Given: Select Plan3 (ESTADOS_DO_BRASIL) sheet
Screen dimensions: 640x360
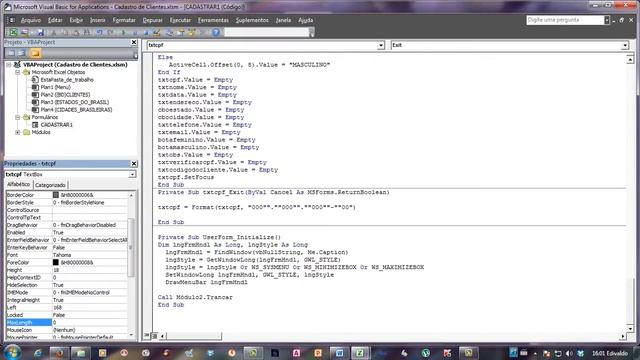Looking at the screenshot, I should point(75,102).
